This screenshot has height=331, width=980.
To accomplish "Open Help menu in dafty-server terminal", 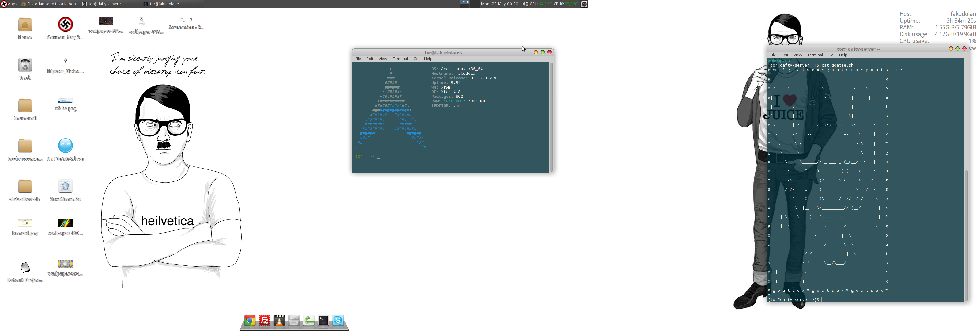I will (x=843, y=55).
